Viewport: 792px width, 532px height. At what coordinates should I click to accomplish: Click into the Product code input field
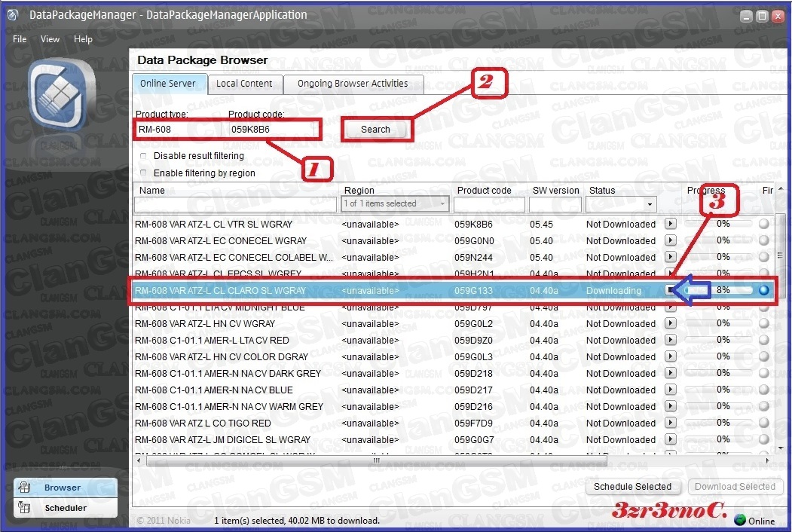coord(271,130)
